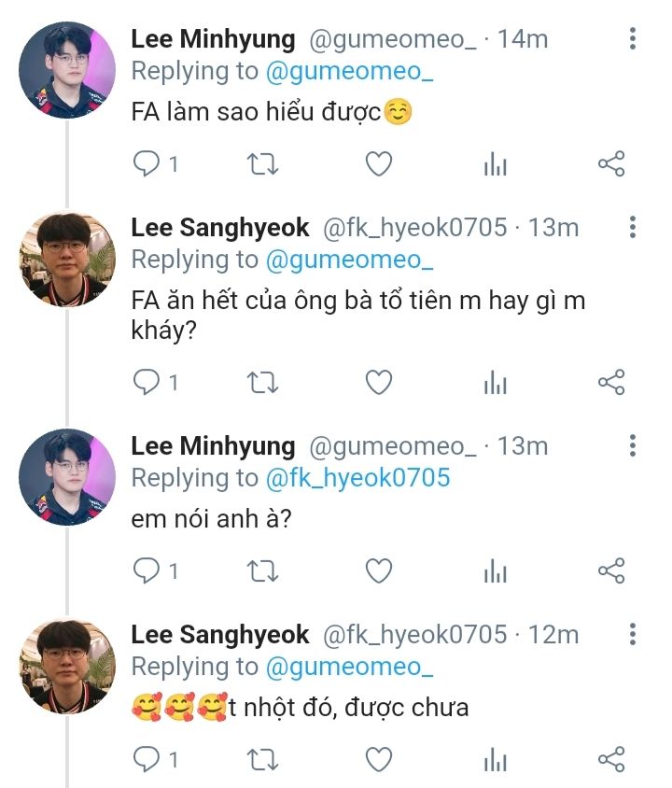This screenshot has width=672, height=788.
Task: View analytics of the "FA làm sao hiểu được" tweet
Action: point(495,165)
